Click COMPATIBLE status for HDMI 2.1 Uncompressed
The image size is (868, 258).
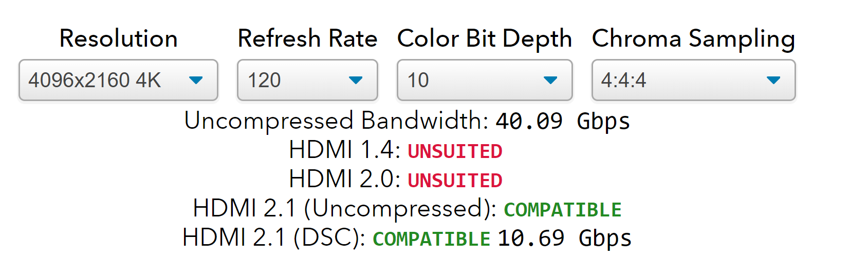pyautogui.click(x=563, y=210)
